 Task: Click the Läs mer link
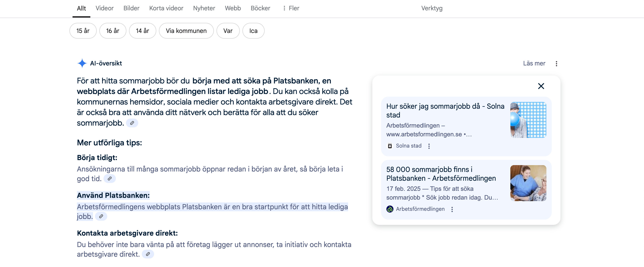click(534, 63)
